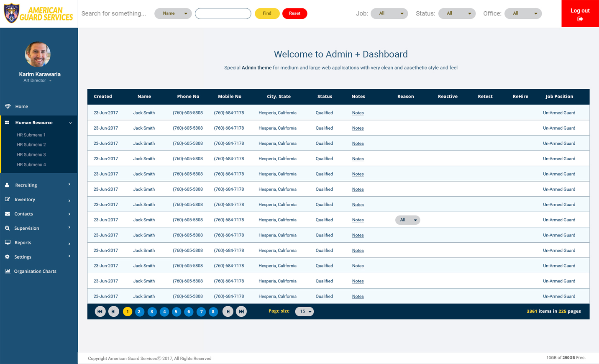The image size is (599, 364).
Task: Click the Organisation Charts bar chart icon
Action: [8, 271]
